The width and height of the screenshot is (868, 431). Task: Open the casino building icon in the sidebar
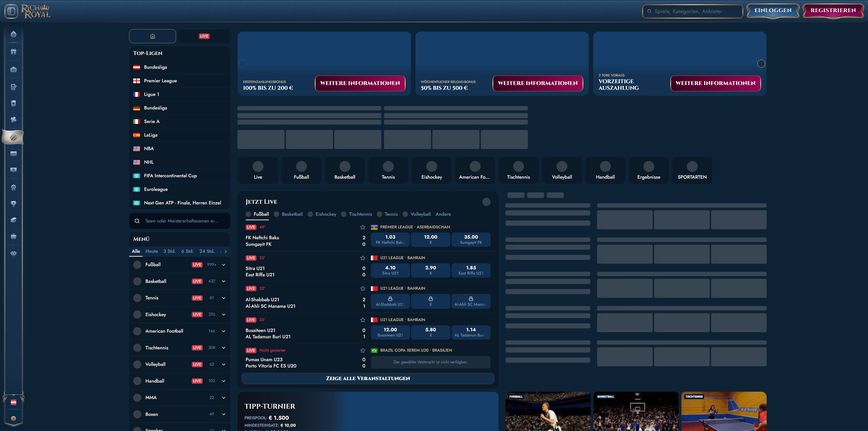14,69
